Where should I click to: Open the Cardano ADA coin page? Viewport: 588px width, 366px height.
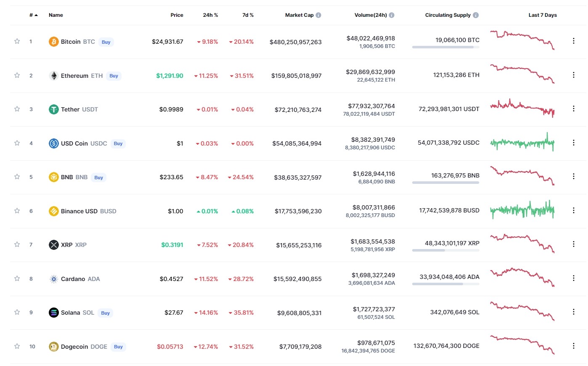(80, 279)
